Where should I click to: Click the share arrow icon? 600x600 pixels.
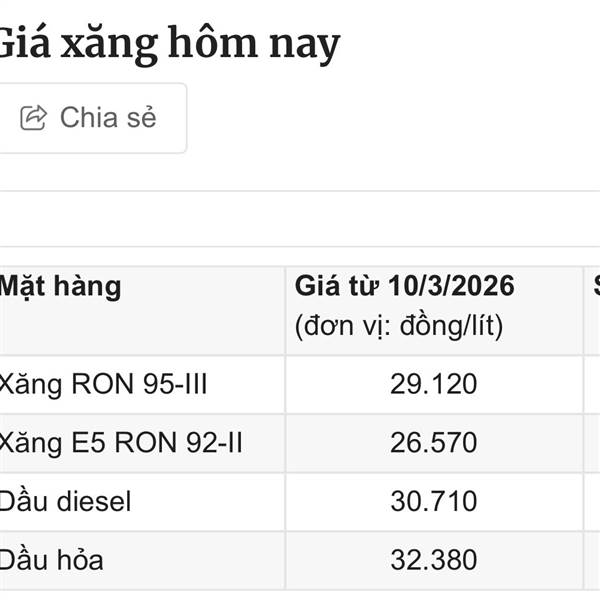34,118
